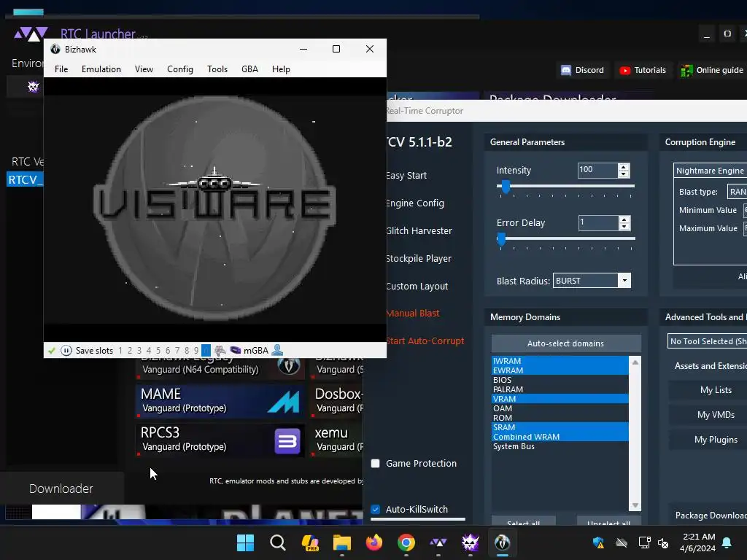
Task: Open the GBA menu in Bizhawk
Action: 249,69
